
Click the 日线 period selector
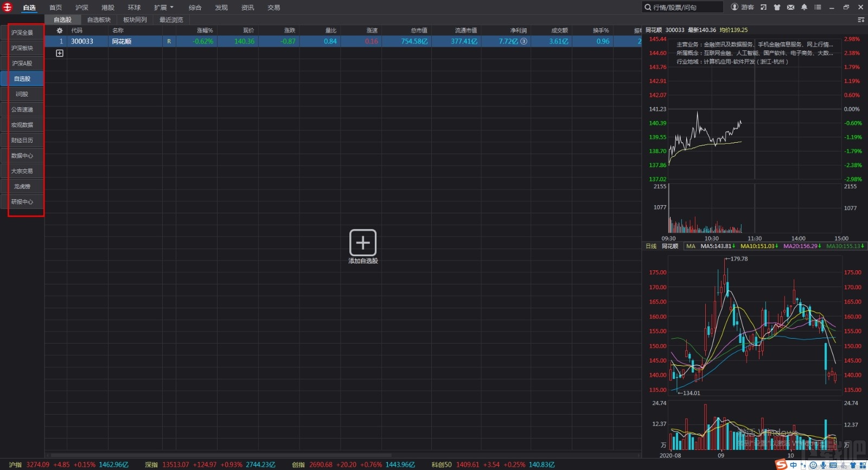click(651, 246)
